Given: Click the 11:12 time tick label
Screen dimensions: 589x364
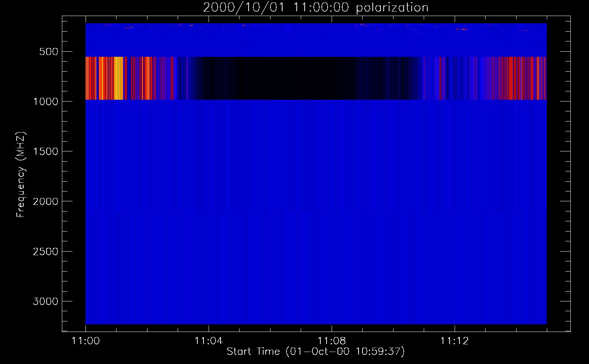Looking at the screenshot, I should tap(454, 341).
